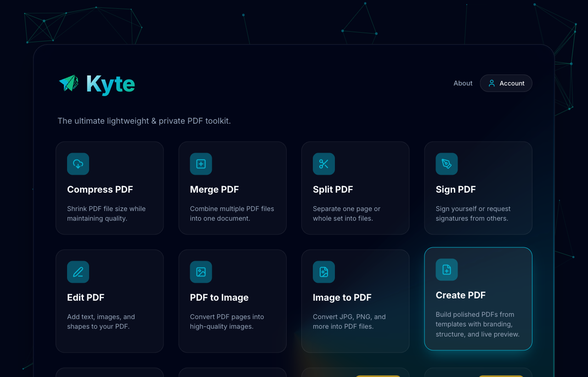Viewport: 588px width, 377px height.
Task: Click "Convert JPG, PNG, and more" description
Action: 349,321
